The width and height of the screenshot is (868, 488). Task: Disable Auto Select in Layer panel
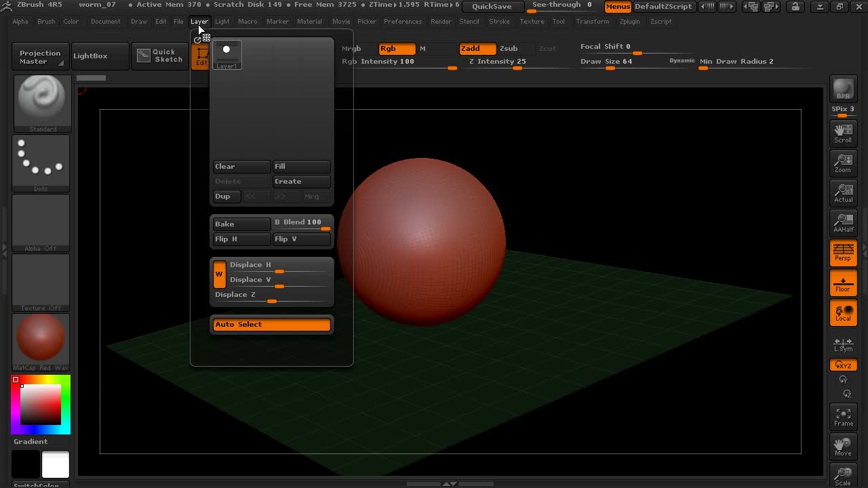[x=271, y=325]
